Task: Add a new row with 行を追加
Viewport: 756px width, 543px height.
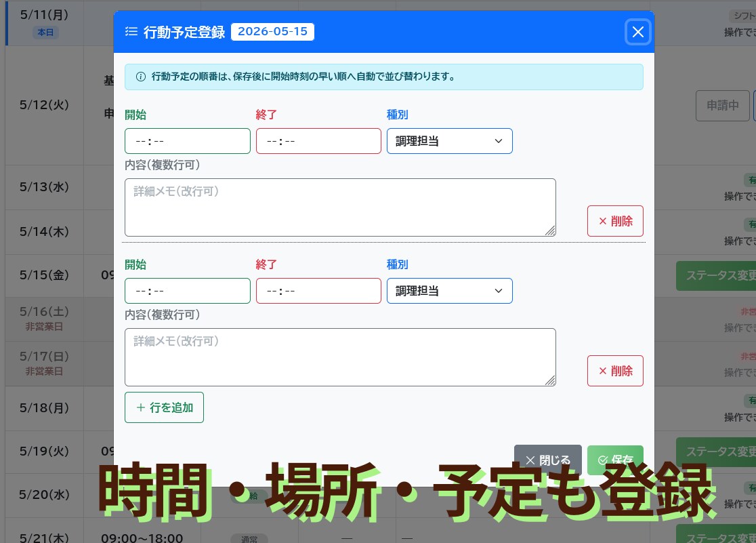Action: pos(164,407)
